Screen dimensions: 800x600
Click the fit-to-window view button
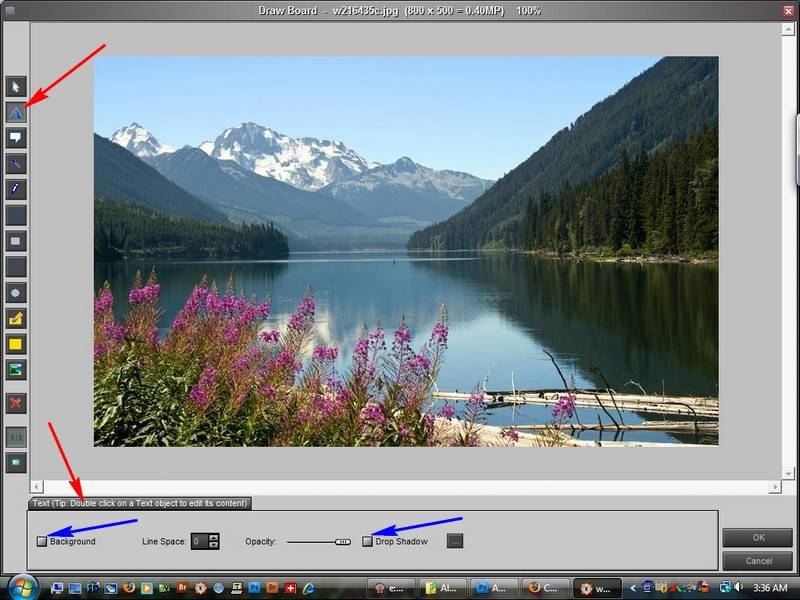coord(16,463)
